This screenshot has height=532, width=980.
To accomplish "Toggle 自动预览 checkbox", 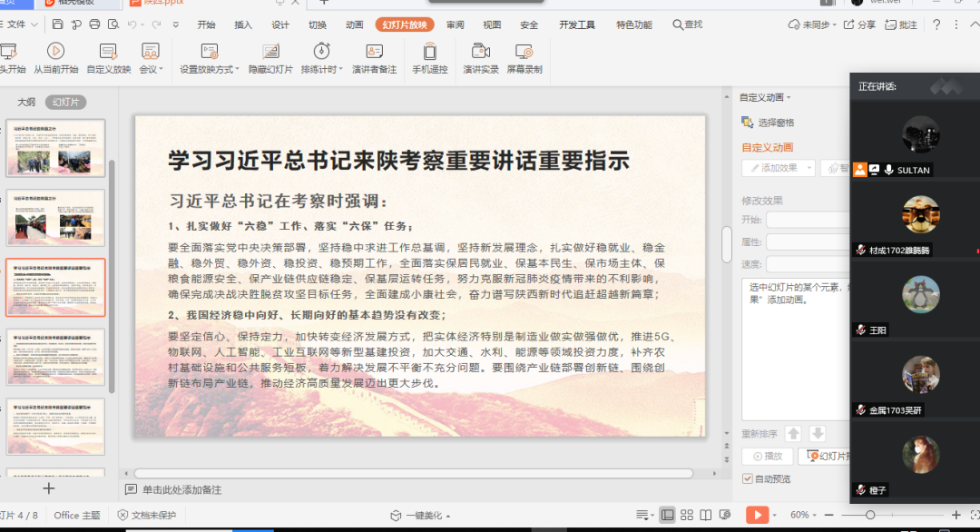I will coord(748,478).
